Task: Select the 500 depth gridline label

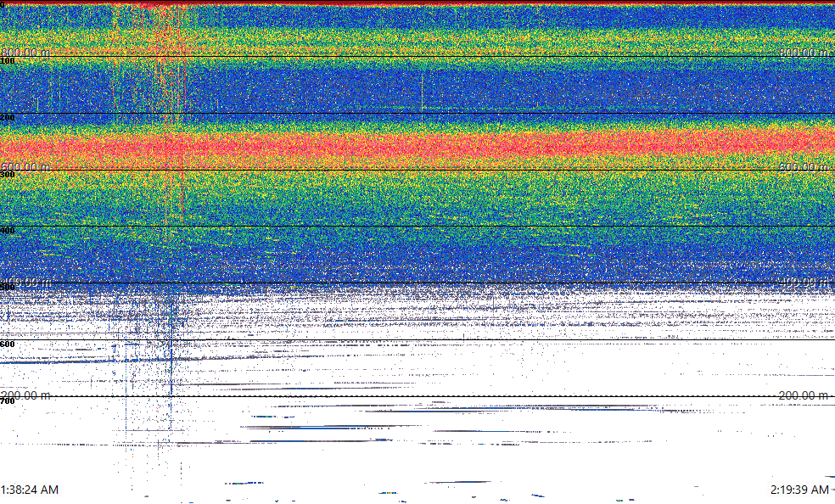Action: coord(8,288)
